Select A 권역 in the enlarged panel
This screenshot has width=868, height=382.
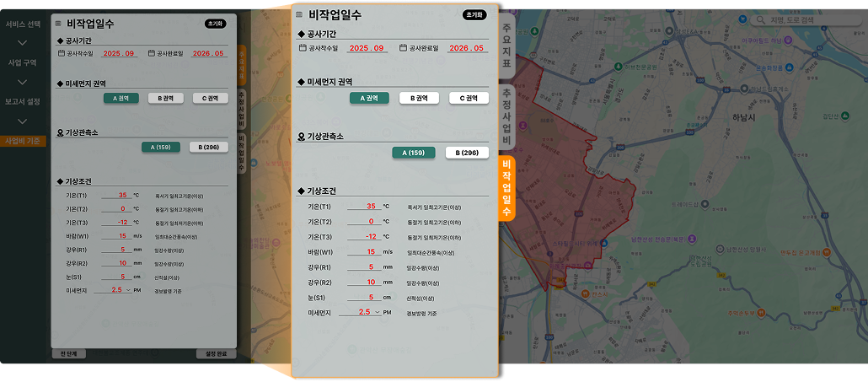tap(369, 98)
